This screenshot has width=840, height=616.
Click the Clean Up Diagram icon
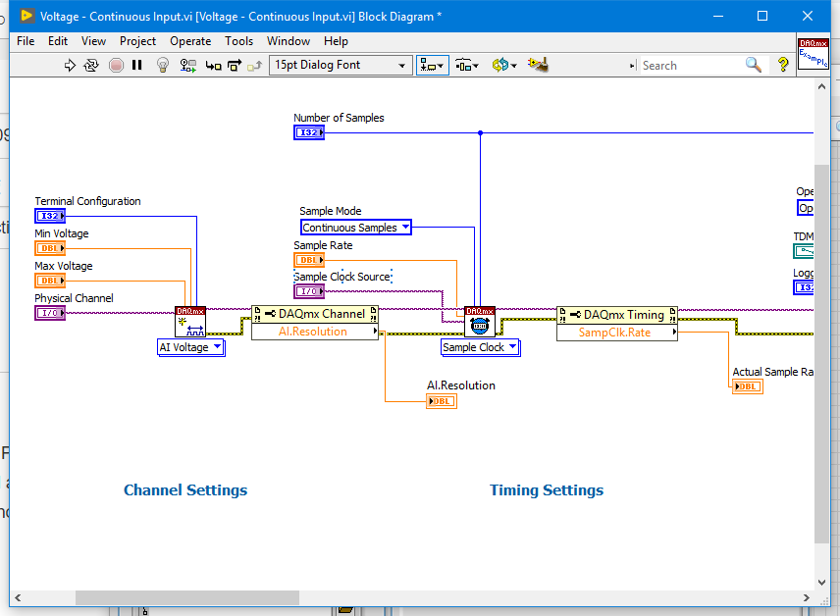pyautogui.click(x=537, y=65)
